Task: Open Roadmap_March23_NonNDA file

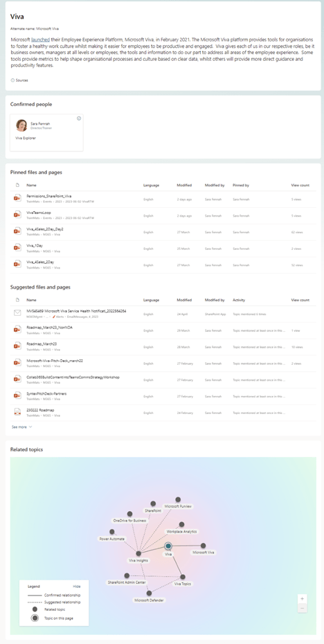Action: point(44,328)
